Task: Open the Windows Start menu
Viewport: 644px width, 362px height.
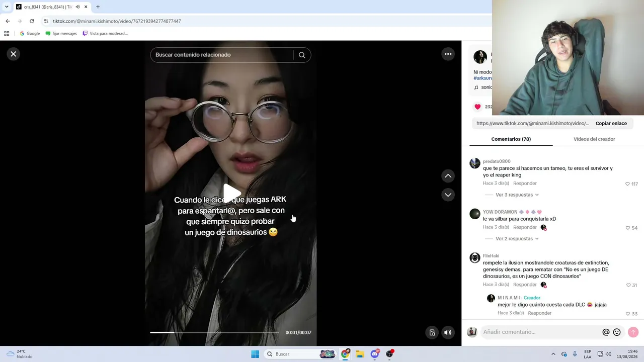Action: [x=255, y=354]
